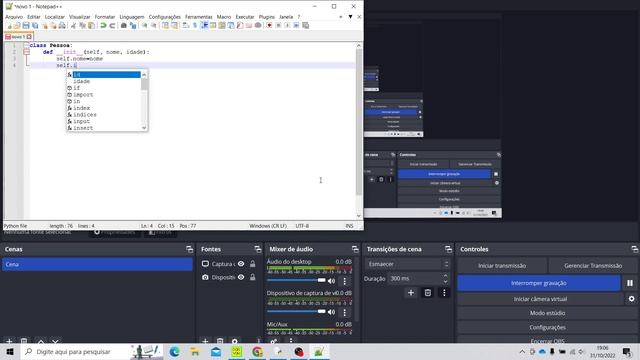Add a new scene in Cenas panel
The height and width of the screenshot is (360, 640).
point(9,340)
